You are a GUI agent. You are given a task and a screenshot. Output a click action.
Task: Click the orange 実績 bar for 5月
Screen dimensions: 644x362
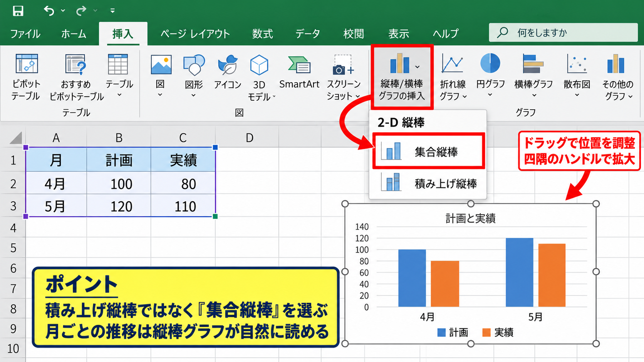point(552,275)
